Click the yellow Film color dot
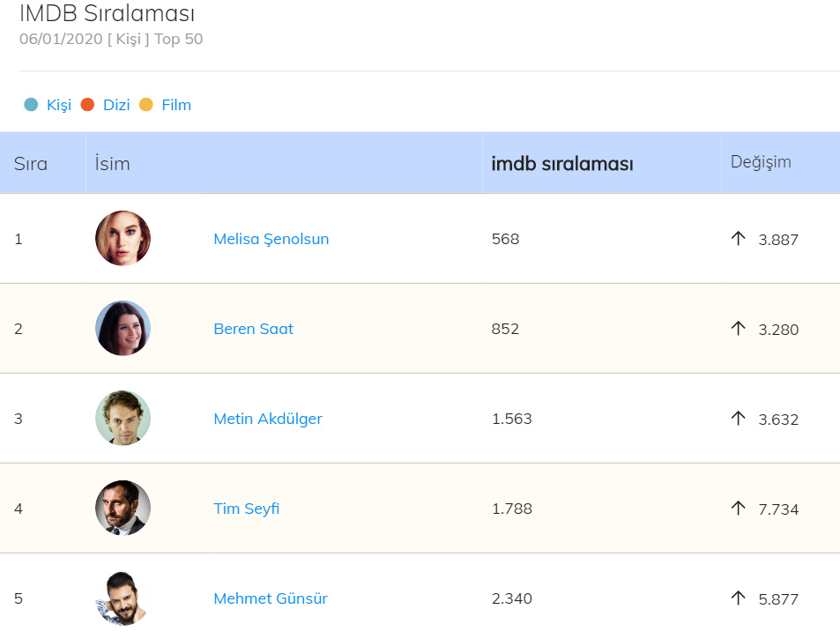This screenshot has height=639, width=840. [x=146, y=105]
